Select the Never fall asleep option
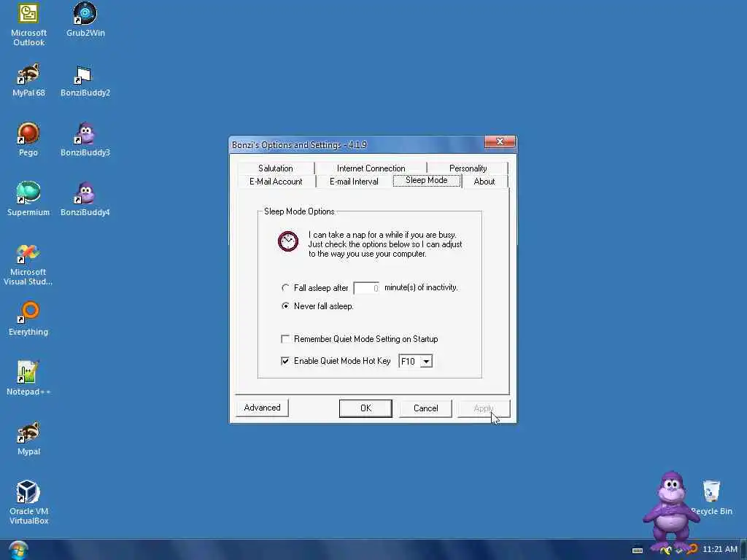Image resolution: width=747 pixels, height=560 pixels. (285, 306)
